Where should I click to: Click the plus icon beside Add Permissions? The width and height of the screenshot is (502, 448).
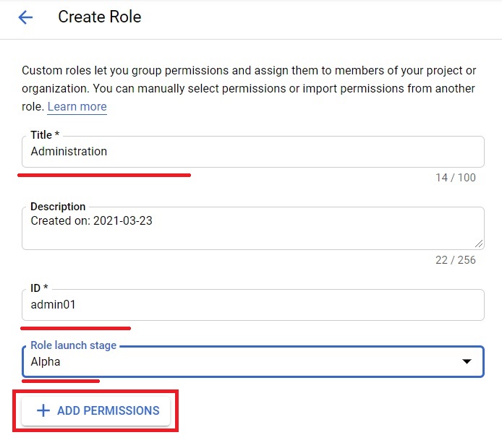[x=43, y=410]
